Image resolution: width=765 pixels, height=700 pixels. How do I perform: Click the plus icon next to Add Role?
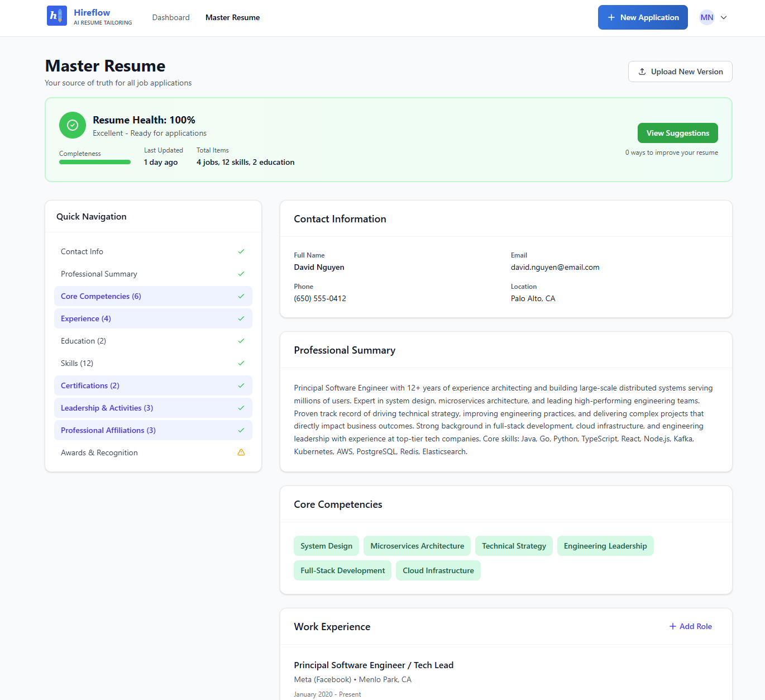point(673,626)
